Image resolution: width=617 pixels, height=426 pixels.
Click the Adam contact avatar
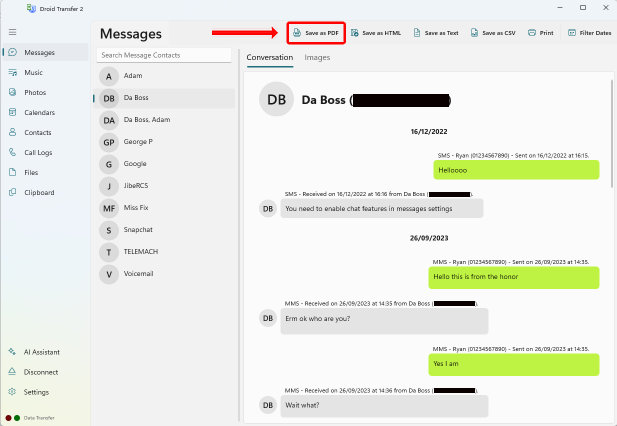(x=109, y=76)
